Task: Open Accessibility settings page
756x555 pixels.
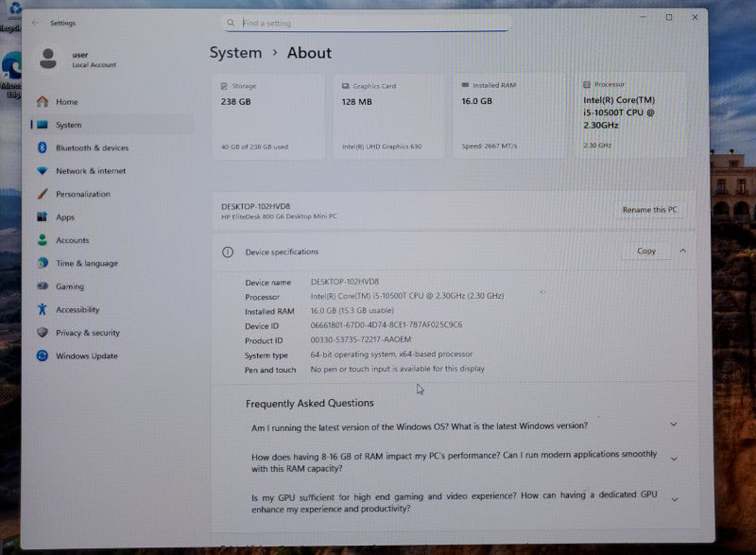Action: pos(112,309)
